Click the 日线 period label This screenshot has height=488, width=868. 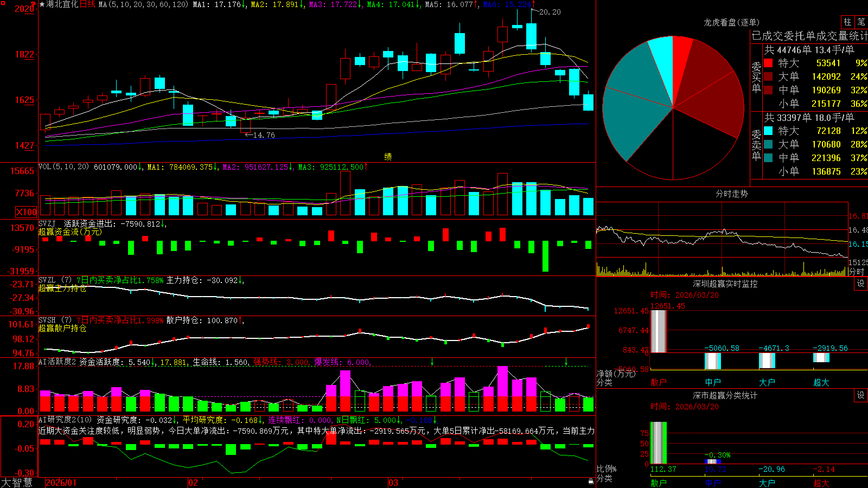[x=87, y=4]
